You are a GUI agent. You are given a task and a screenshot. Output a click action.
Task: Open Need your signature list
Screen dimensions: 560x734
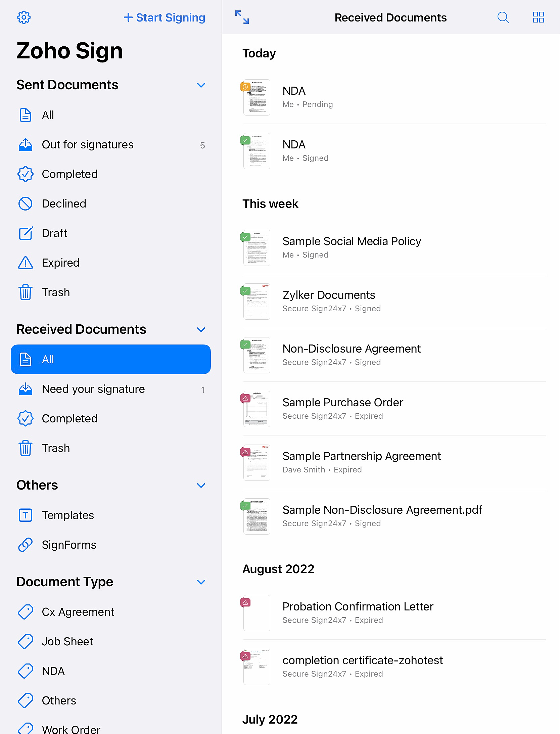tap(111, 389)
